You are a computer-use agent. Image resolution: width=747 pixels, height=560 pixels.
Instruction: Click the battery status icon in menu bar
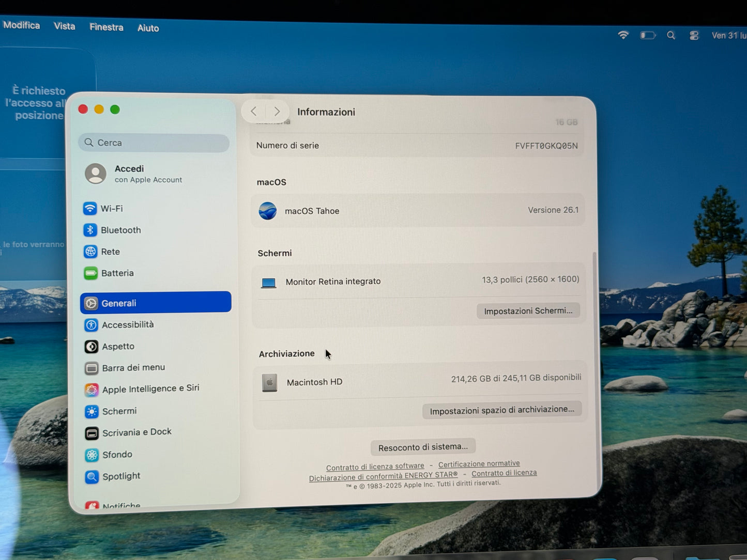(x=648, y=35)
